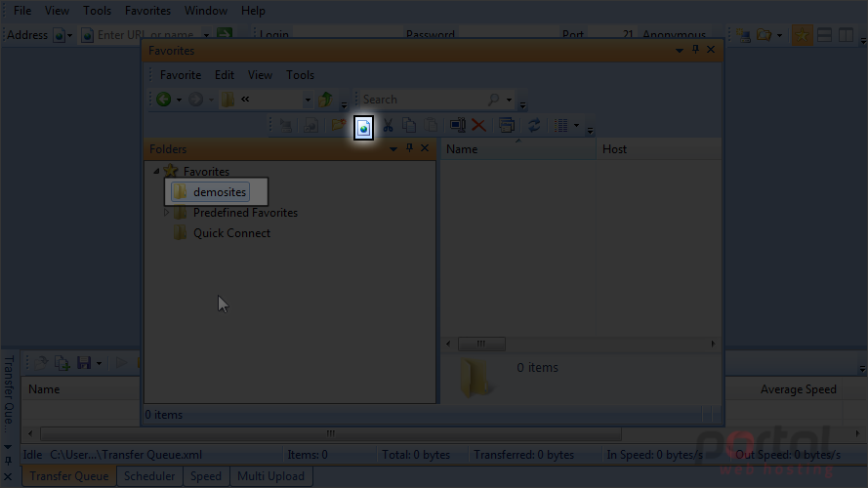Open the Edit menu in Favorites window
868x488 pixels.
click(225, 75)
